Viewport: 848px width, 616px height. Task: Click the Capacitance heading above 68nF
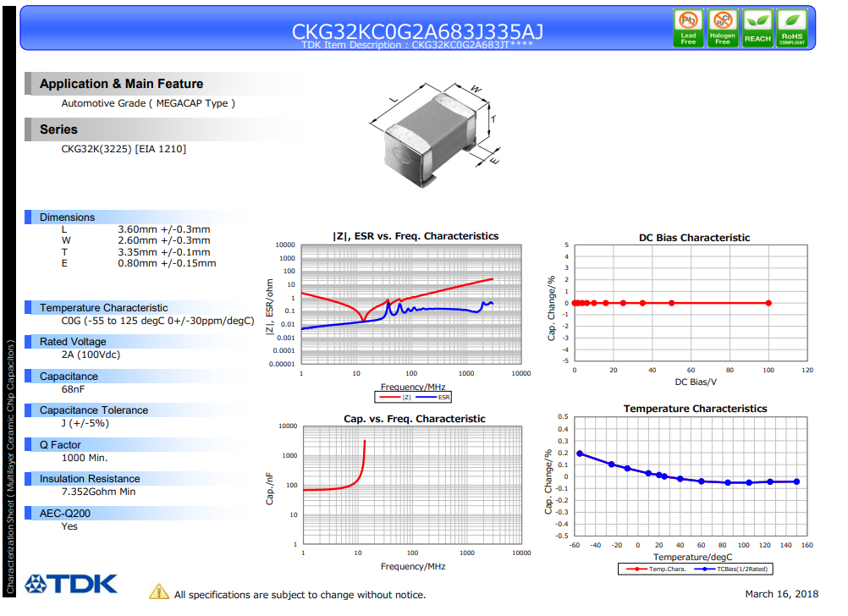click(69, 377)
